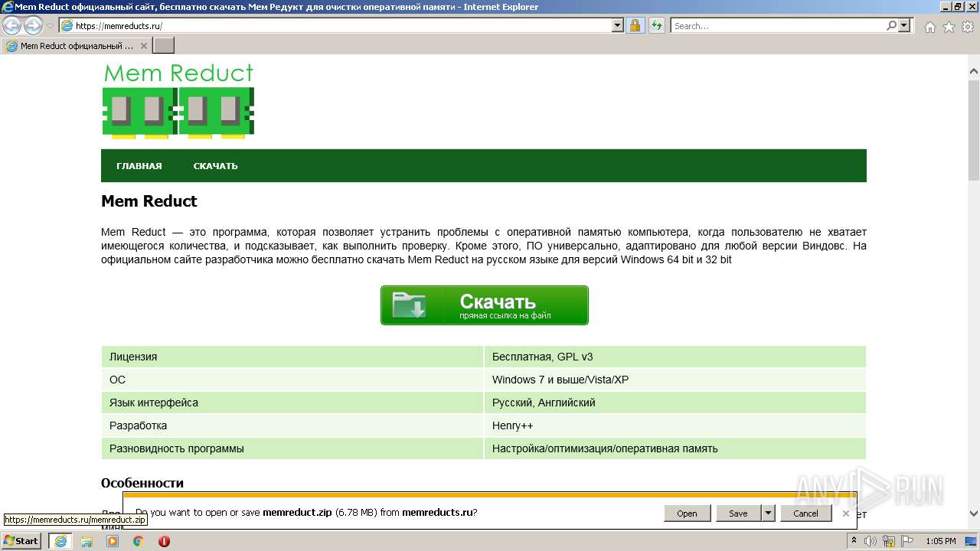This screenshot has width=980, height=551.
Task: Click the browser Back arrow button
Action: point(12,26)
